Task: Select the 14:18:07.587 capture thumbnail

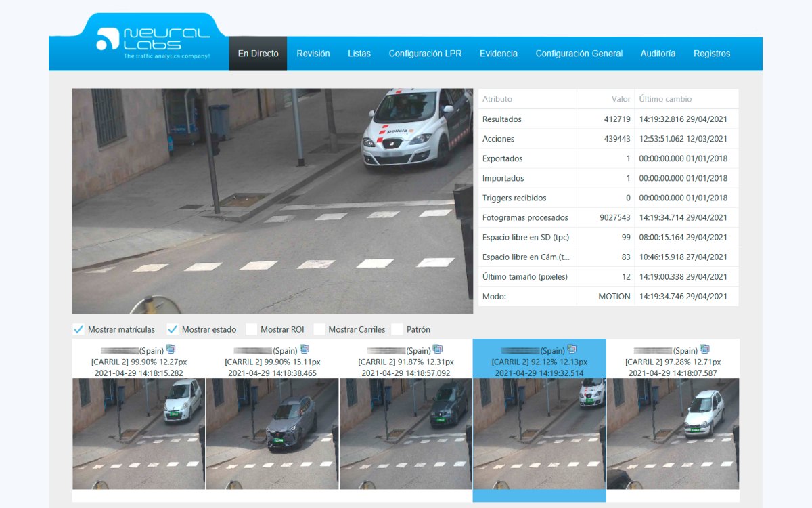Action: 673,433
